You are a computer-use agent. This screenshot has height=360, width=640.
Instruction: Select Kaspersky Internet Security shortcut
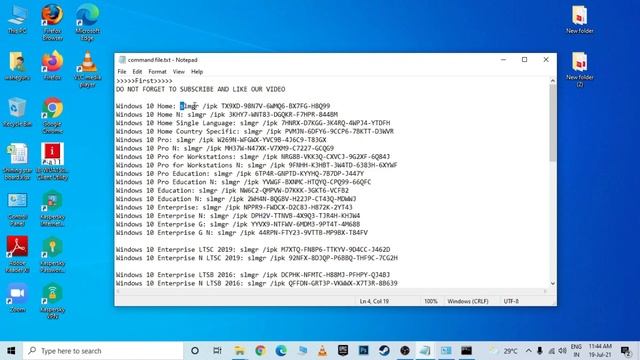(52, 209)
